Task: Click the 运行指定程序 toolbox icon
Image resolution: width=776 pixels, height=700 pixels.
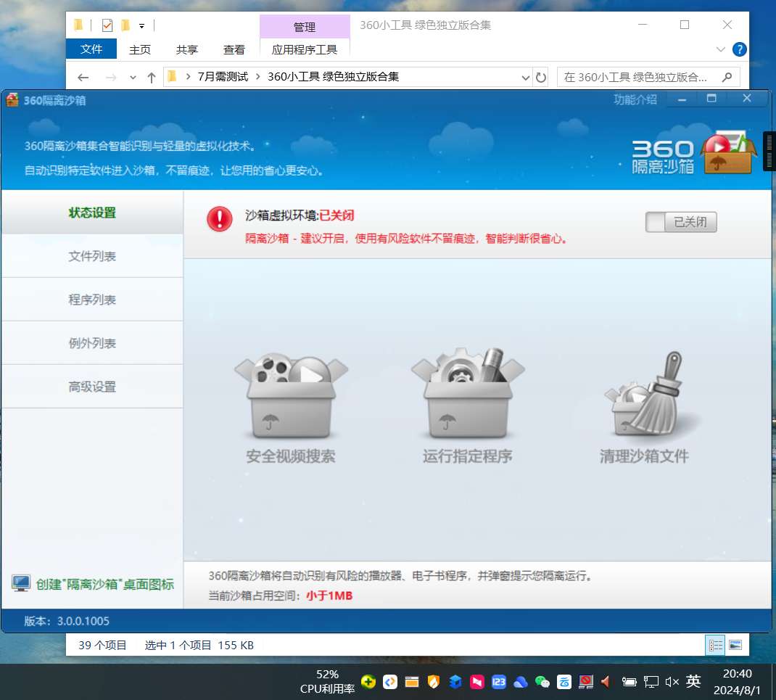Action: coord(468,394)
